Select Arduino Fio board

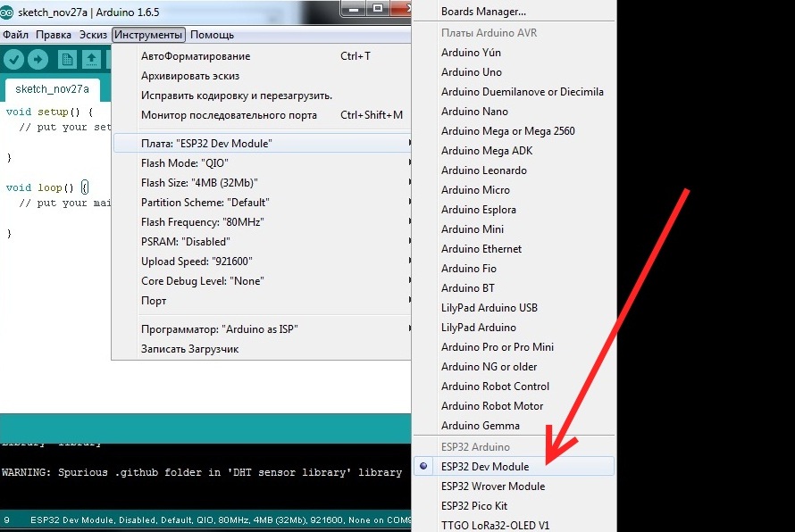[514, 269]
